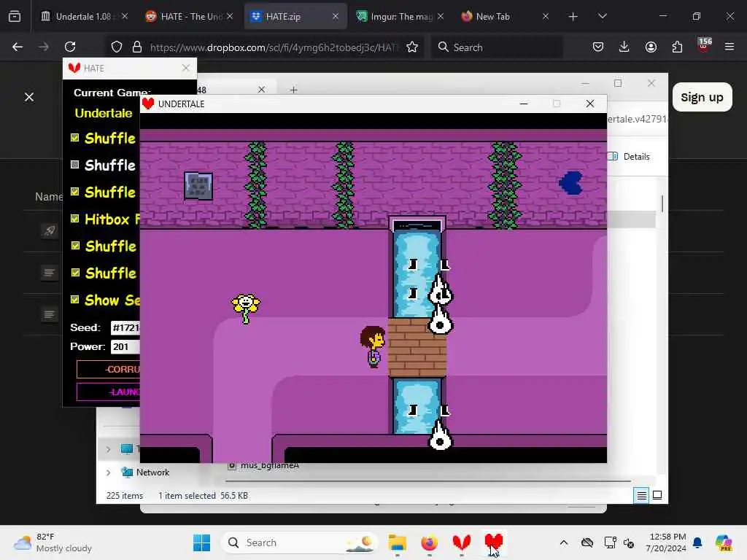The height and width of the screenshot is (560, 747).
Task: Toggle the Hitbox checkbox
Action: tap(75, 219)
